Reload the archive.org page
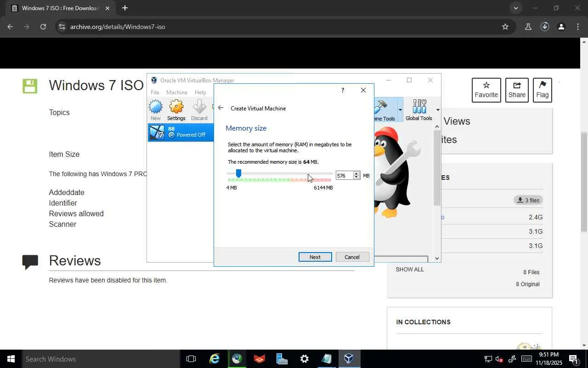The height and width of the screenshot is (368, 588). pyautogui.click(x=43, y=27)
